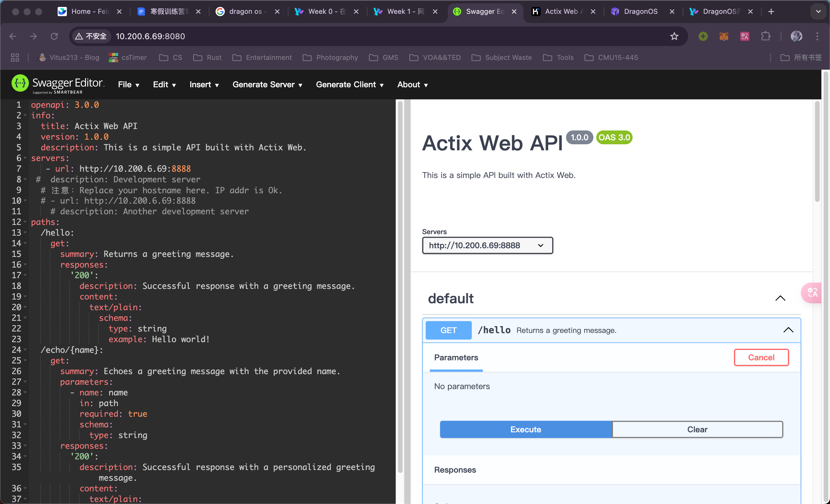830x504 pixels.
Task: Open a new browser tab
Action: point(771,12)
